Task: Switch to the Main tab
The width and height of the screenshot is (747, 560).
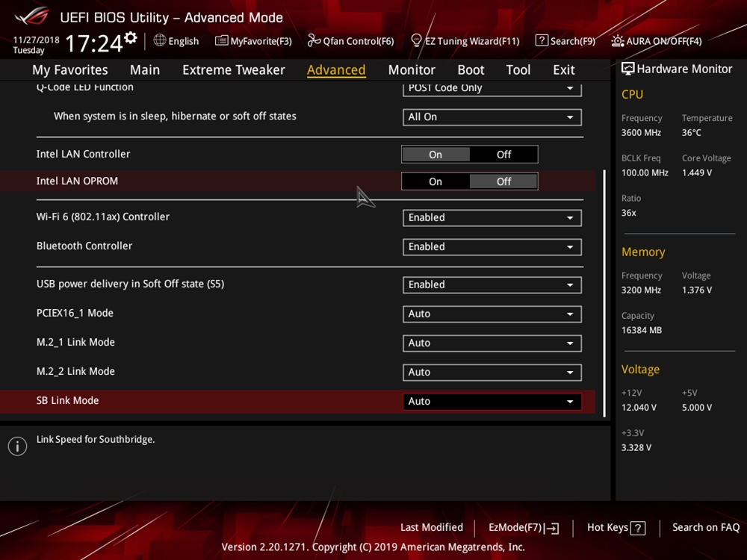Action: pyautogui.click(x=145, y=70)
